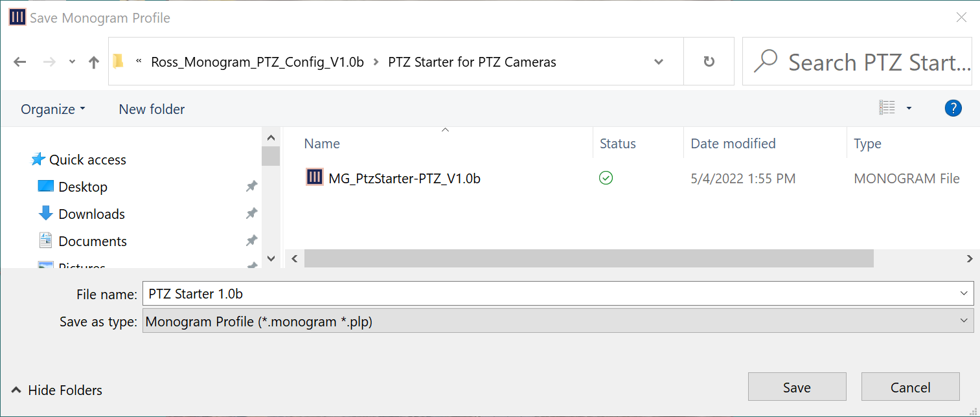The height and width of the screenshot is (417, 980).
Task: Expand the recent locations dropdown arrow
Action: [x=73, y=62]
